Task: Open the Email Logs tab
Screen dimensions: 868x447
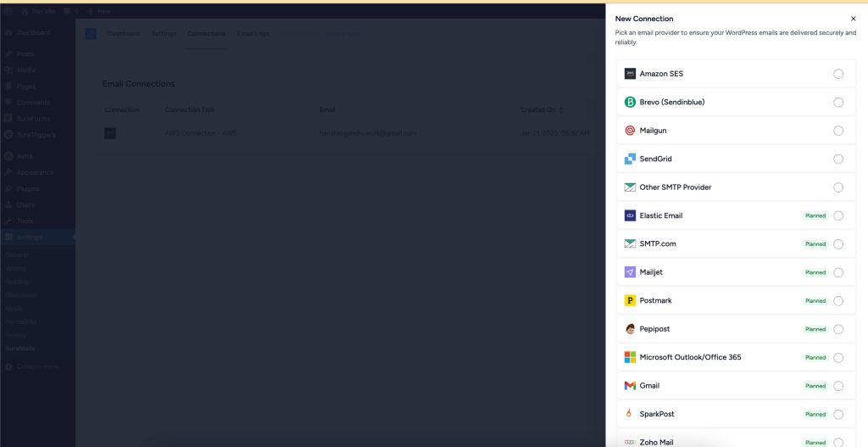Action: pyautogui.click(x=253, y=34)
